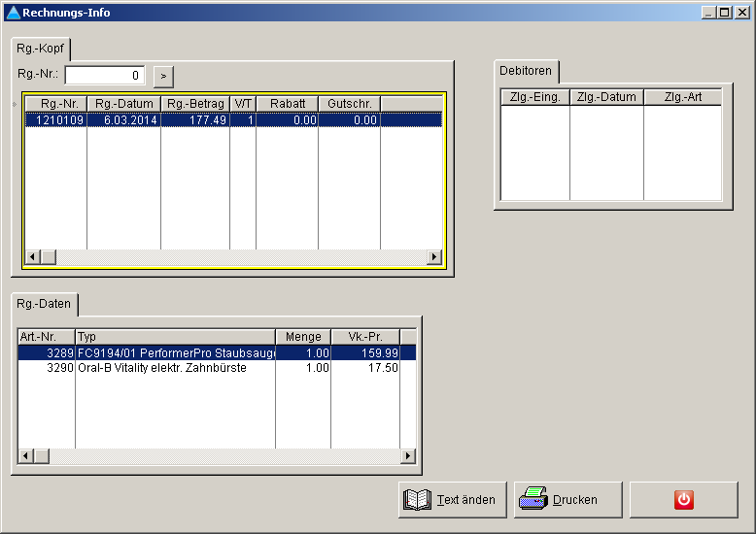Click the Menge column header
756x534 pixels.
coord(303,336)
